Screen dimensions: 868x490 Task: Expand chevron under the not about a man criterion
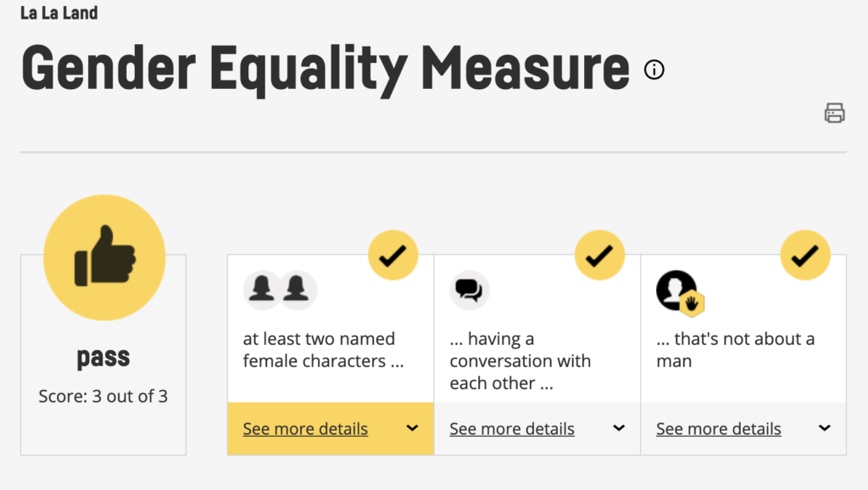tap(825, 428)
